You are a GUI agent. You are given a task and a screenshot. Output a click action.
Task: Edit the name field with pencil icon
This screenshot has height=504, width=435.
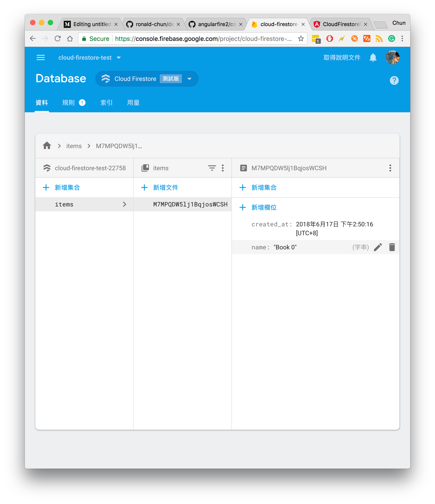tap(377, 247)
